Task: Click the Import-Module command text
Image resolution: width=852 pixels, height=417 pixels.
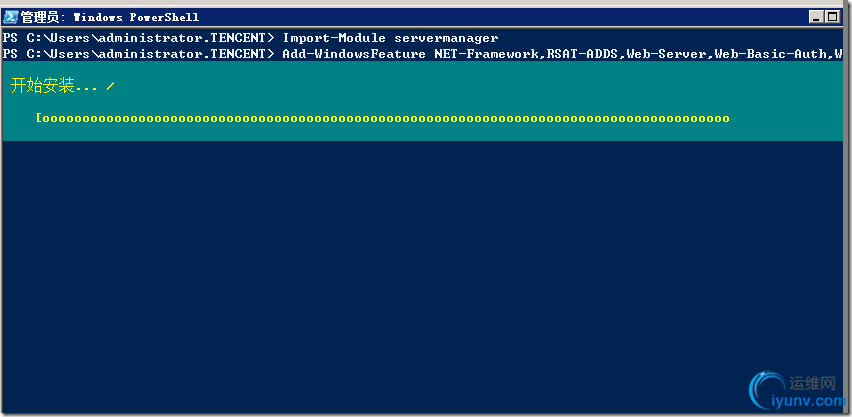Action: coord(334,38)
